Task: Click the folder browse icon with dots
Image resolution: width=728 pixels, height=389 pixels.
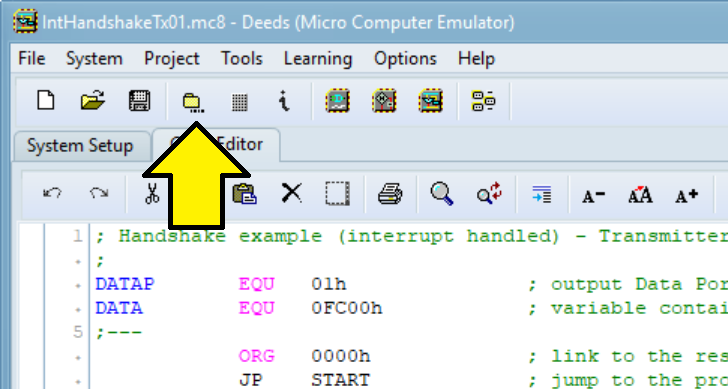Action: [x=192, y=102]
